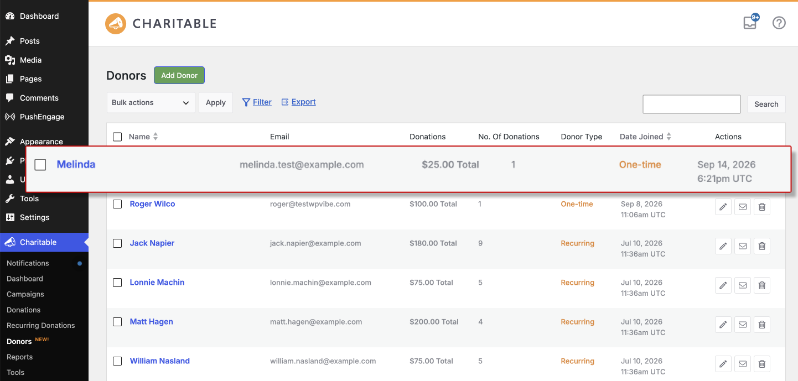This screenshot has height=381, width=798.
Task: Click the Charitable megaphone logo
Action: point(116,23)
